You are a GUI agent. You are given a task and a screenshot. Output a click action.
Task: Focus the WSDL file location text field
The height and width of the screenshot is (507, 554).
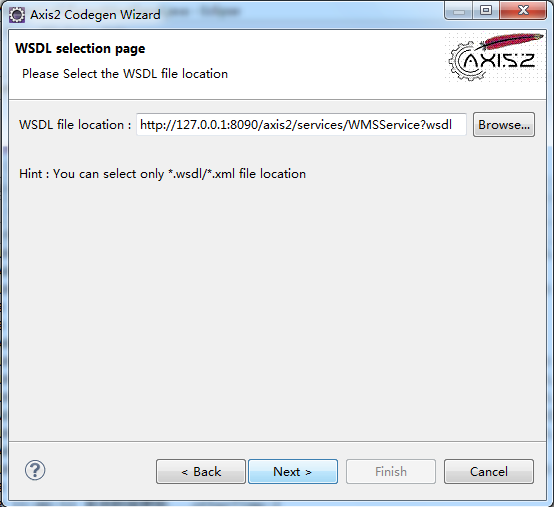[x=301, y=125]
